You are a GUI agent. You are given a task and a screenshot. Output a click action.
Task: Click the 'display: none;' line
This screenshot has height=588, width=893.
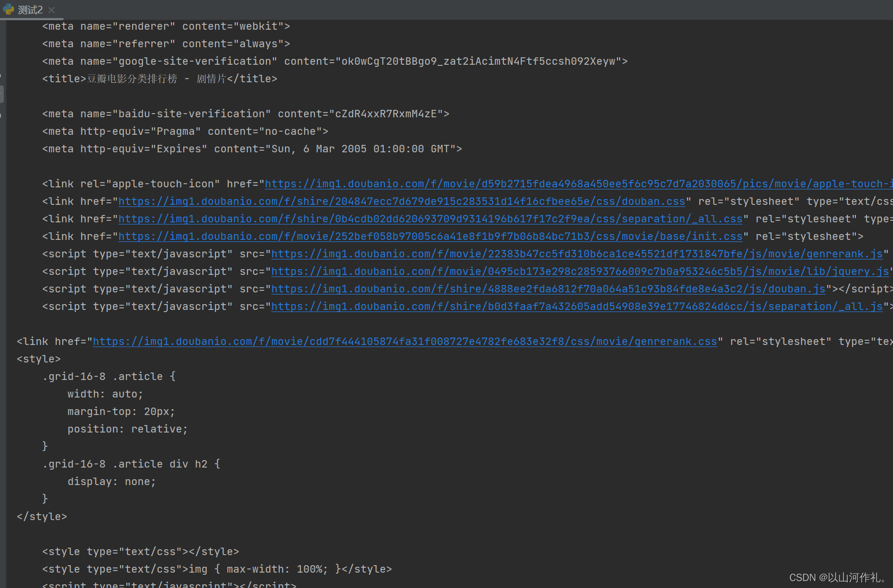click(x=111, y=482)
